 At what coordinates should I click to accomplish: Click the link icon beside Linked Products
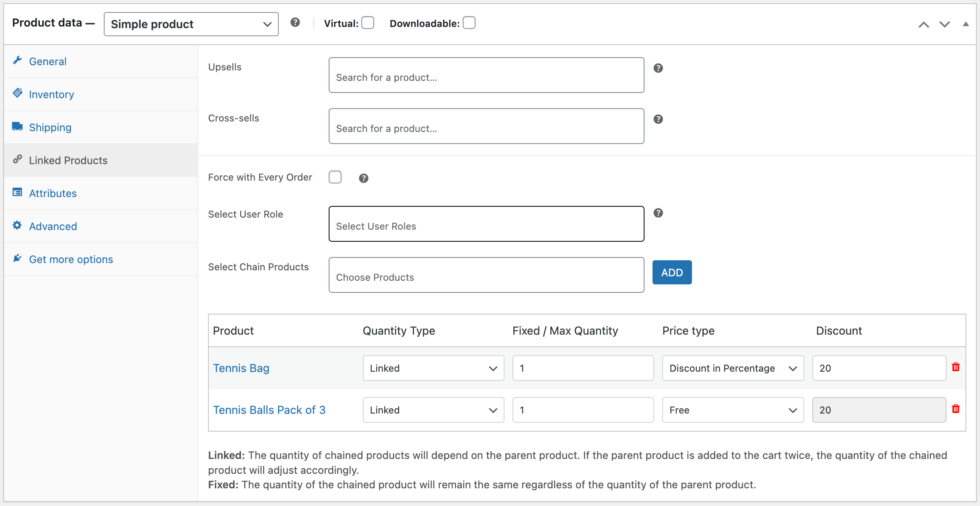[18, 159]
